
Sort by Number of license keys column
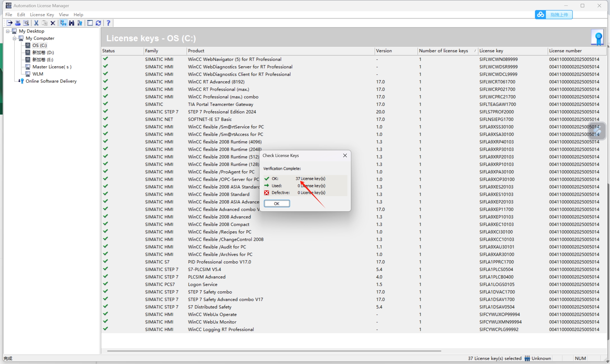pos(443,51)
